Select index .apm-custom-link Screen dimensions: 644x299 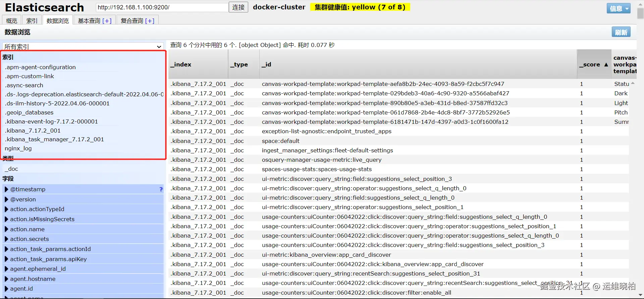(30, 76)
